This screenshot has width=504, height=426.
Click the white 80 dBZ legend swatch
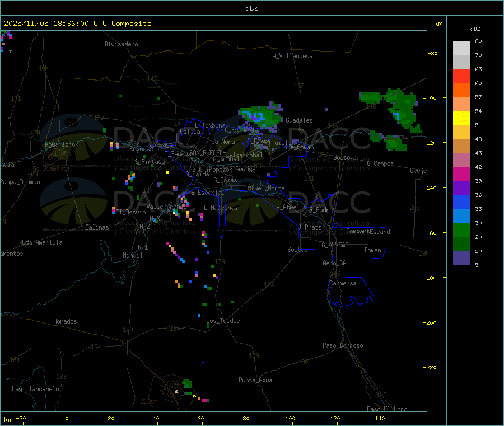click(461, 48)
